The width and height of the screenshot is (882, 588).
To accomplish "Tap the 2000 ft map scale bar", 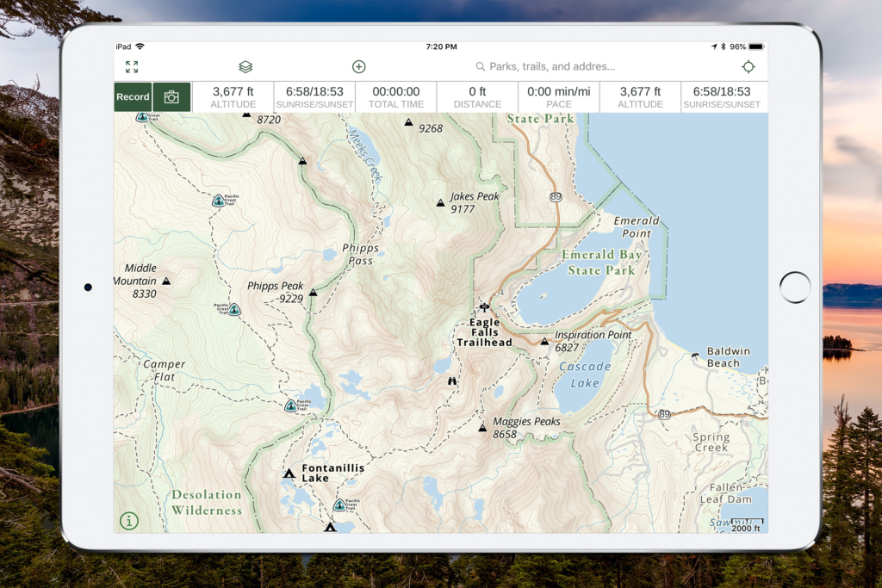I will pos(746,524).
